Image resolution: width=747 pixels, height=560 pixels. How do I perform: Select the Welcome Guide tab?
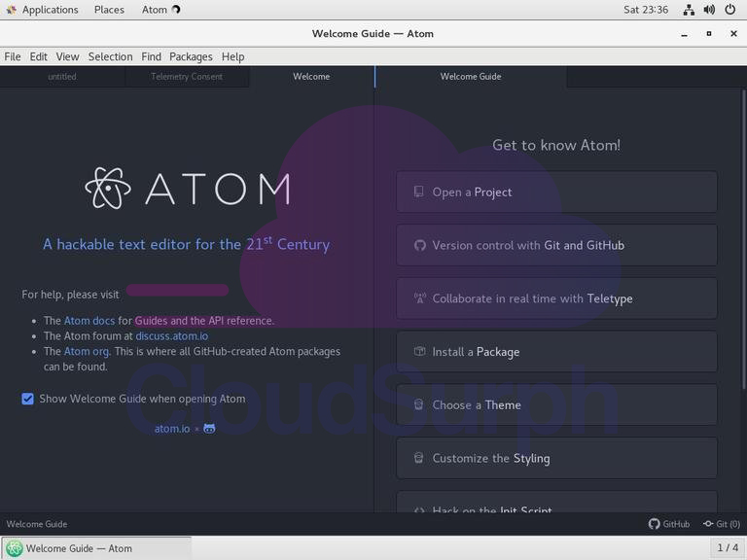pyautogui.click(x=471, y=77)
